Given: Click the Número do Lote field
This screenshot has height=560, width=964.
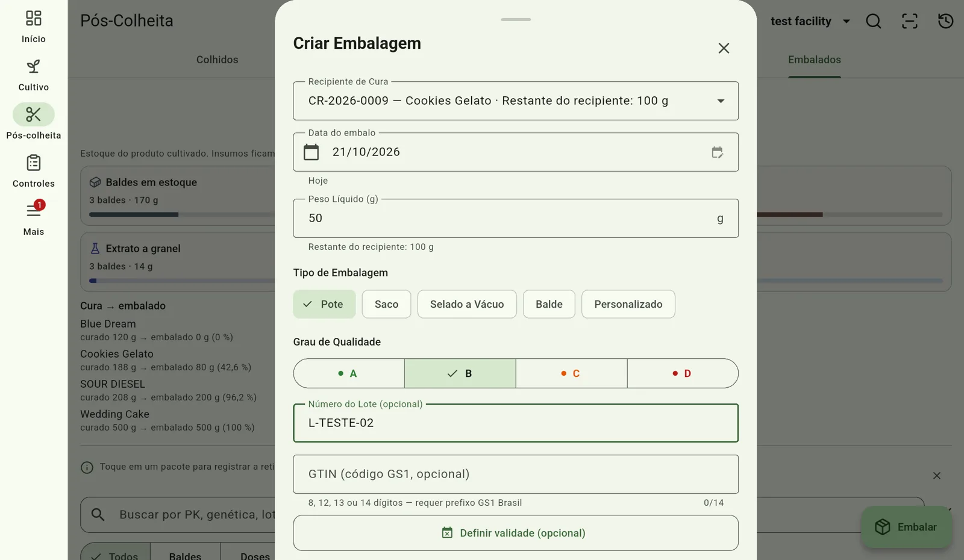Looking at the screenshot, I should tap(516, 423).
